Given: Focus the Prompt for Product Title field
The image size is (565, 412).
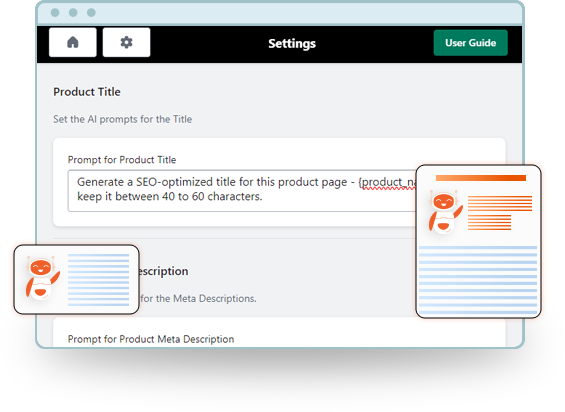Looking at the screenshot, I should 242,191.
